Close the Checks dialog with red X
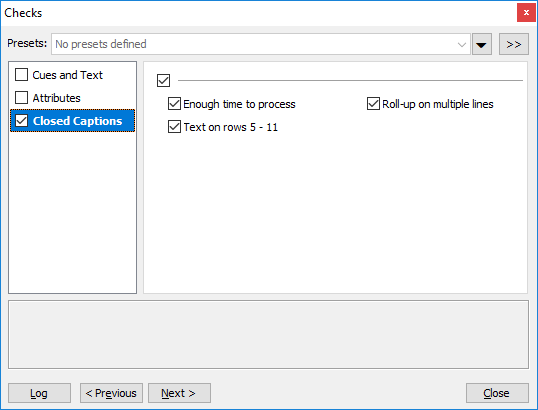538x410 pixels. click(x=526, y=13)
